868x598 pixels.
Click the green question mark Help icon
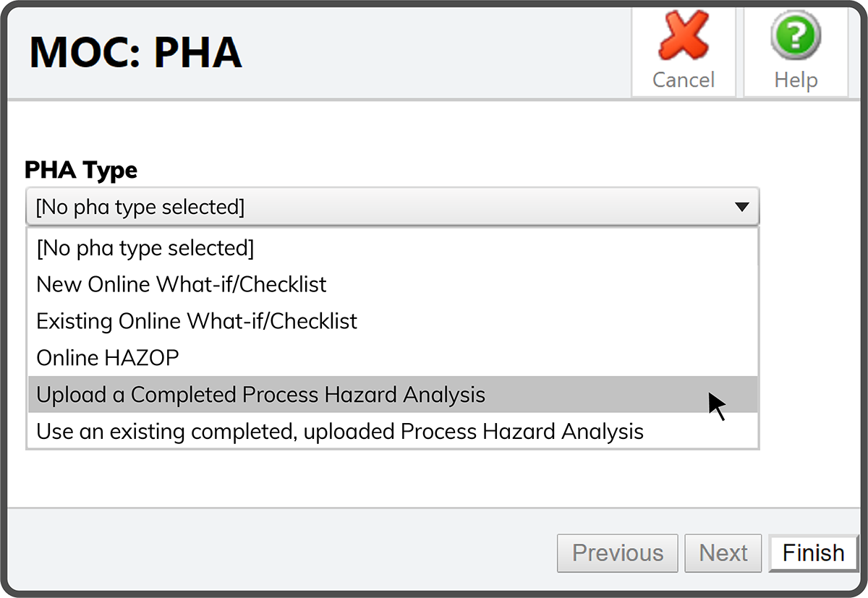tap(795, 35)
